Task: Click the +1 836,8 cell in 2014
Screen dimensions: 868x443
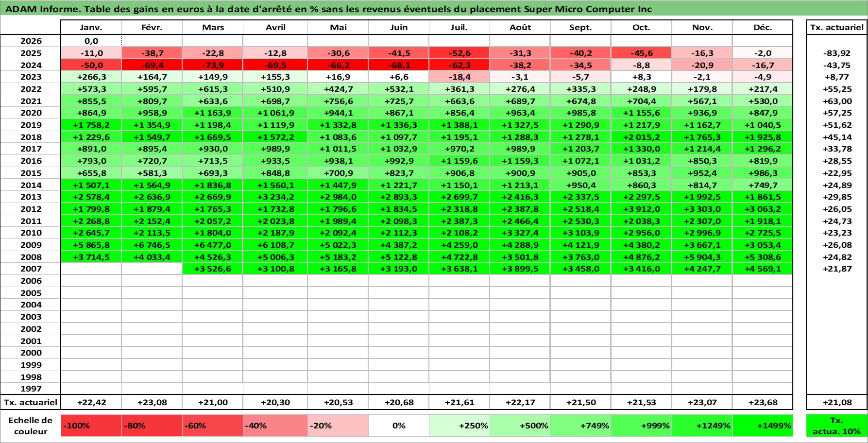Action: click(213, 185)
